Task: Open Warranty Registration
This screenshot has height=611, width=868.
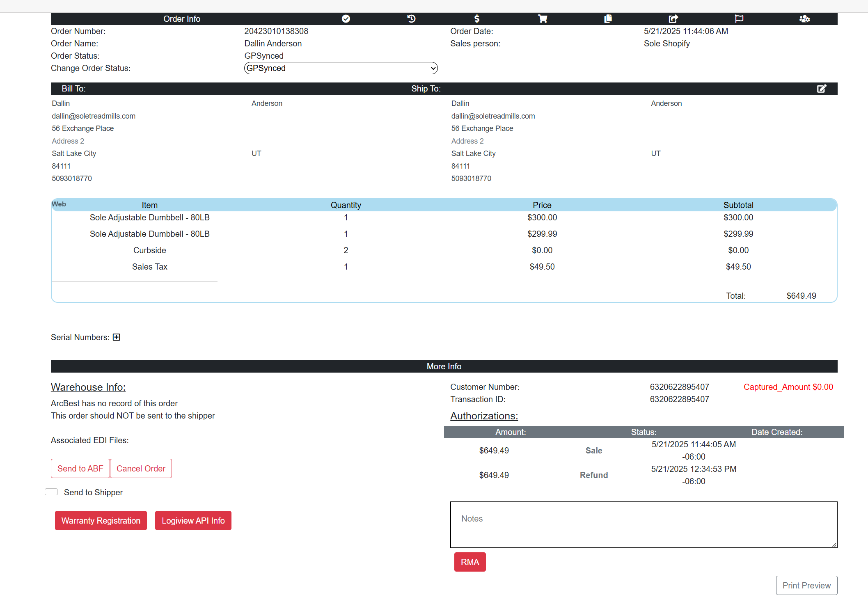Action: [x=101, y=521]
